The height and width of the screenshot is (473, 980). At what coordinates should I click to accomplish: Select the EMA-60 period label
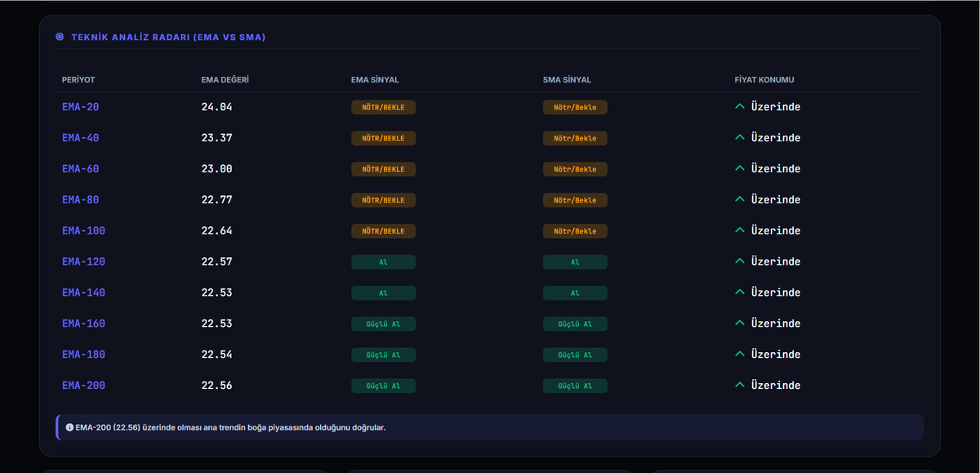coord(80,169)
